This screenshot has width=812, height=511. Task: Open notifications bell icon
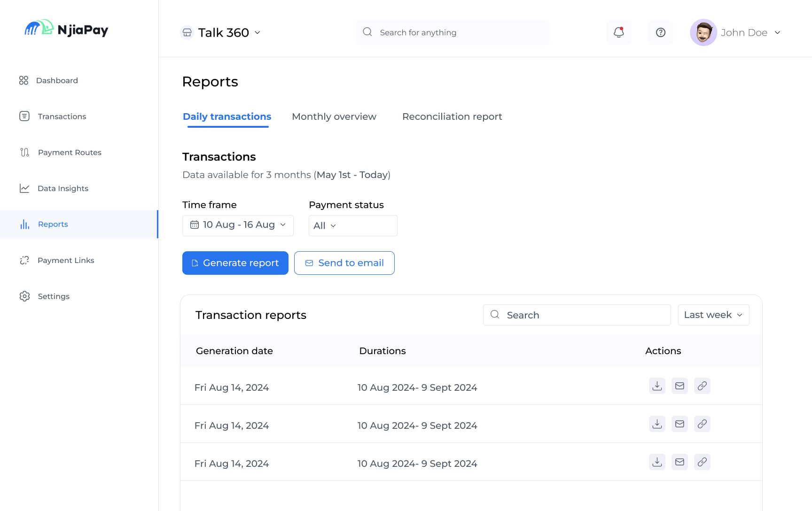pos(619,32)
